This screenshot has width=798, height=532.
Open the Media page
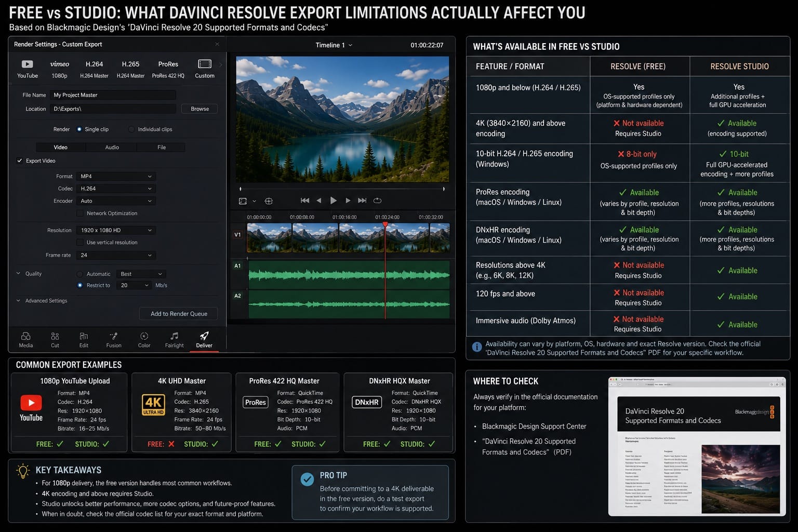tap(26, 340)
